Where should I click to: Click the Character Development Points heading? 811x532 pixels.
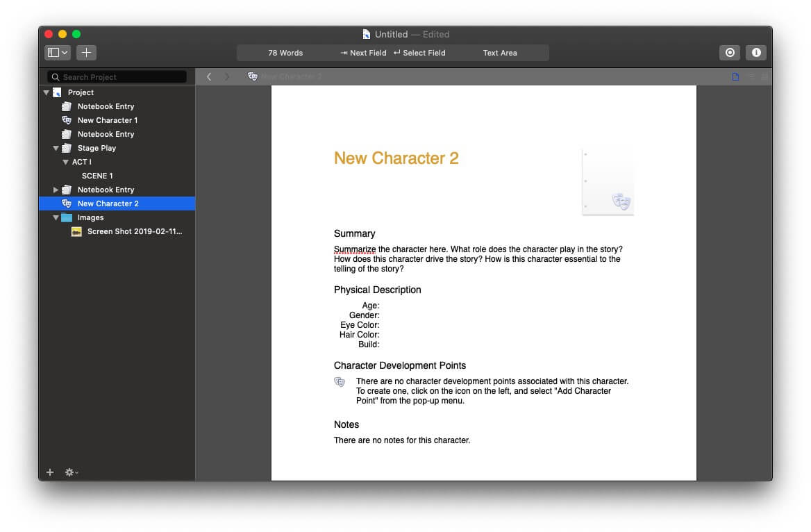tap(400, 365)
